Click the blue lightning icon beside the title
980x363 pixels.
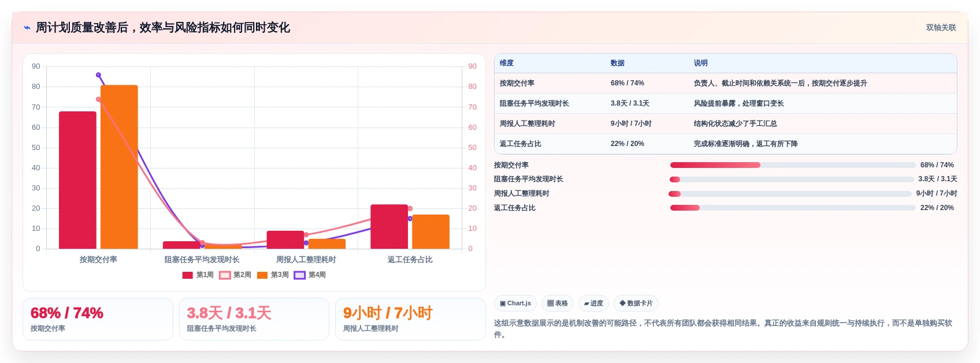27,28
